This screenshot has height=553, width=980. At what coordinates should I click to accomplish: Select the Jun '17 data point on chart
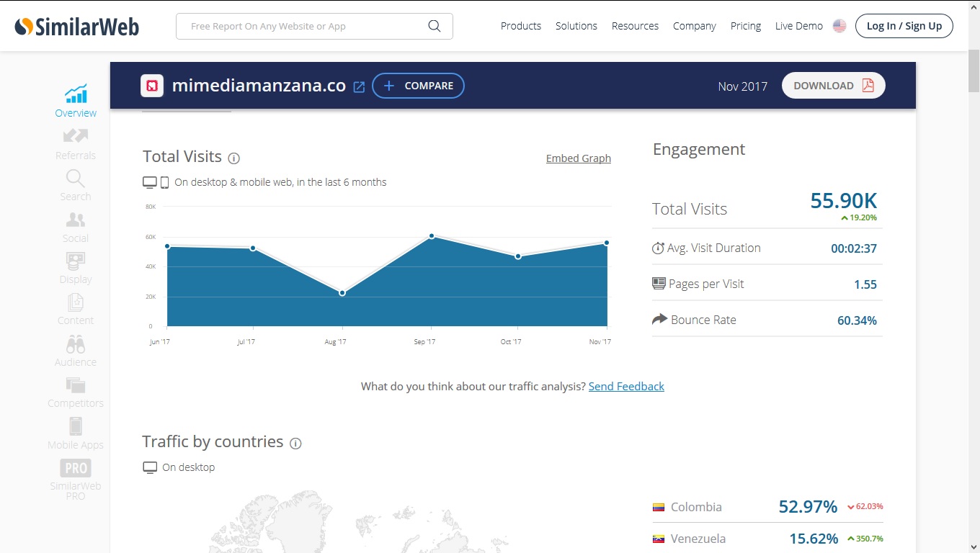pos(167,246)
